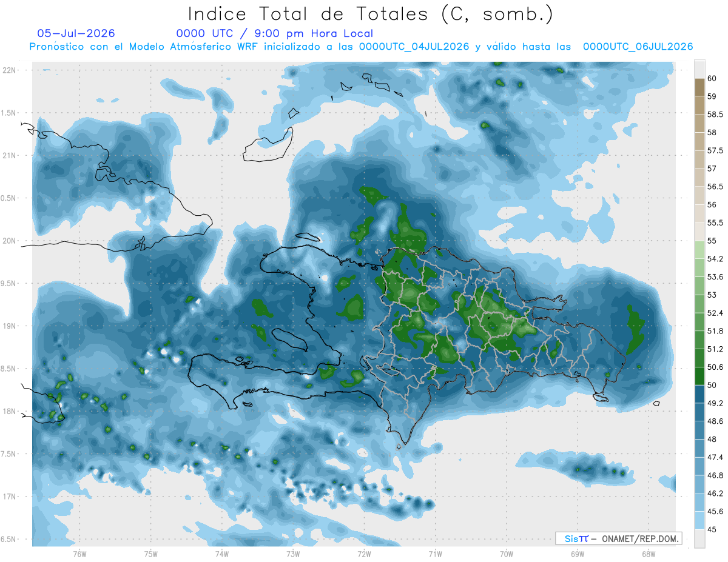Click the legend value "45.6"
728x562 pixels.
[715, 512]
